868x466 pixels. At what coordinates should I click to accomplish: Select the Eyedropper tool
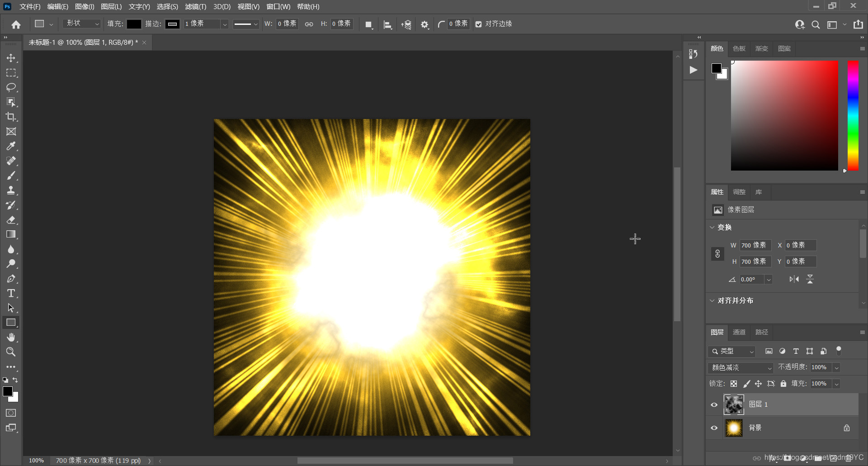11,146
